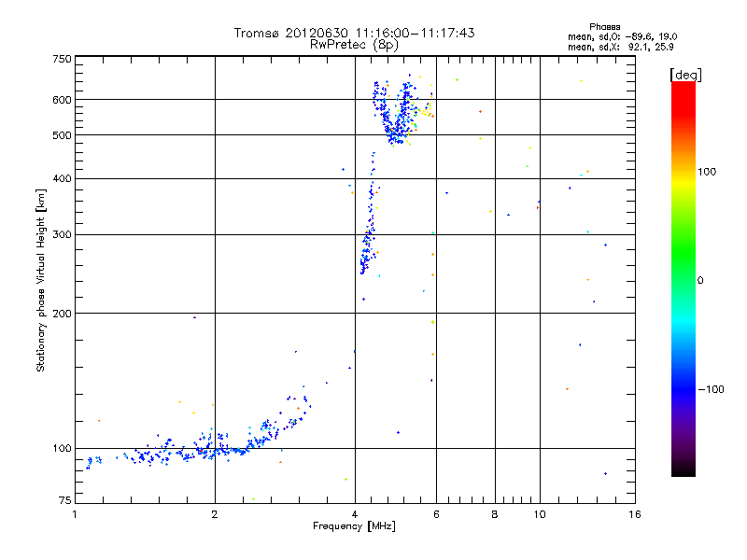Click the x-axis tick label '1'
Screen dimensions: 747x560
click(x=75, y=514)
